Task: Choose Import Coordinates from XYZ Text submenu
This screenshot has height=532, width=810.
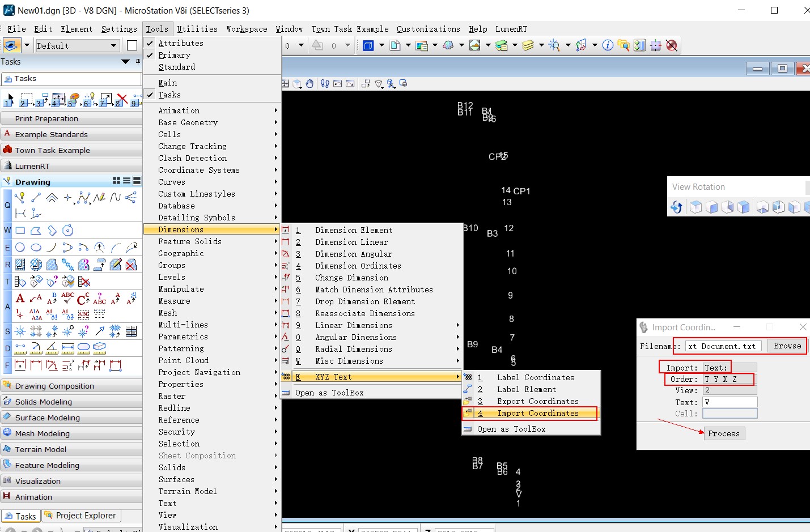Action: point(531,413)
